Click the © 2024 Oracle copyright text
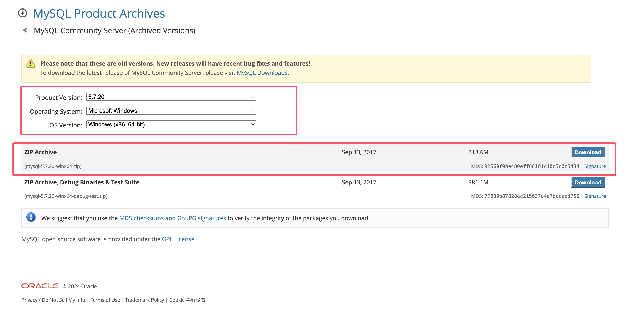 pos(80,286)
